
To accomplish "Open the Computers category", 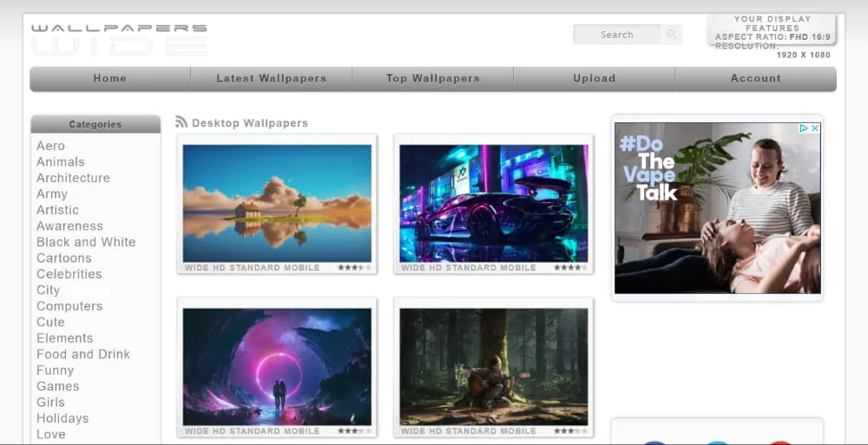I will [69, 306].
